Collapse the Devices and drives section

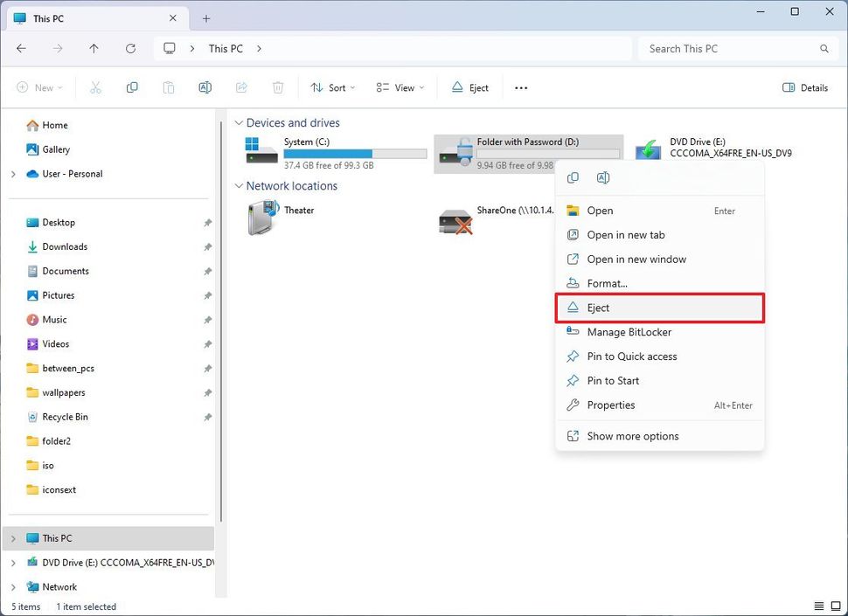coord(239,122)
